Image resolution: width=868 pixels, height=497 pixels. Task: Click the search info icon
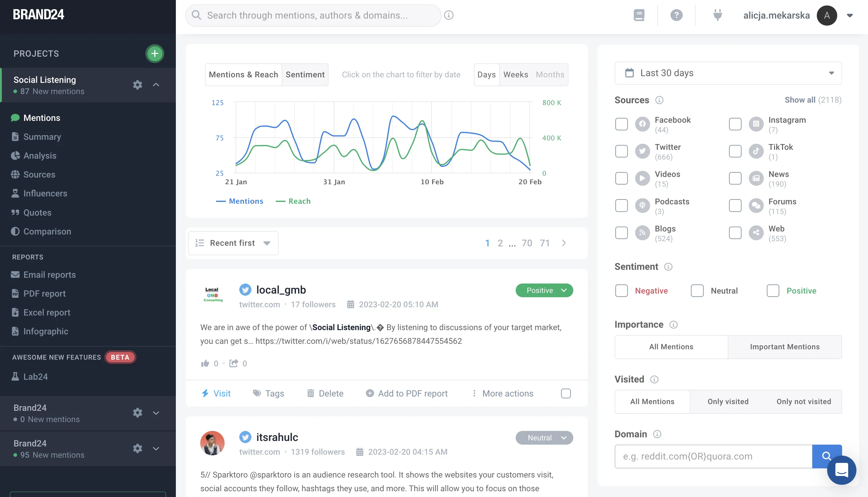[449, 15]
